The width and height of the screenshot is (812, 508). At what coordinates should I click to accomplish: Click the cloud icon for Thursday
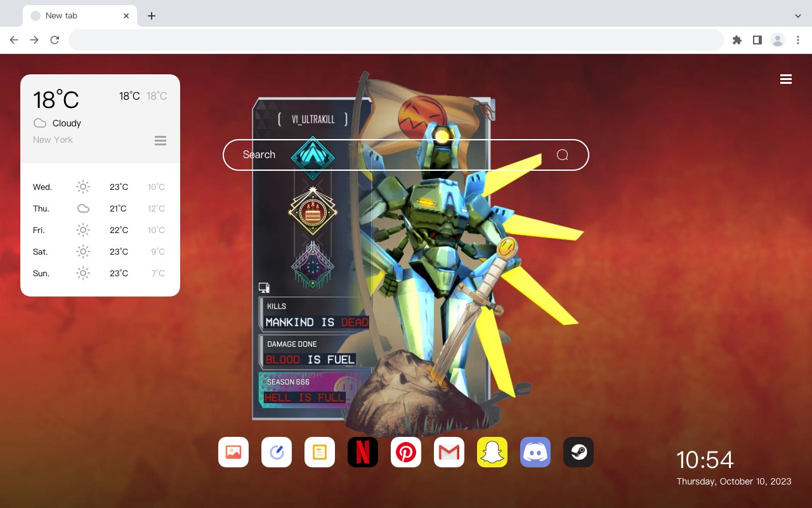click(x=83, y=208)
